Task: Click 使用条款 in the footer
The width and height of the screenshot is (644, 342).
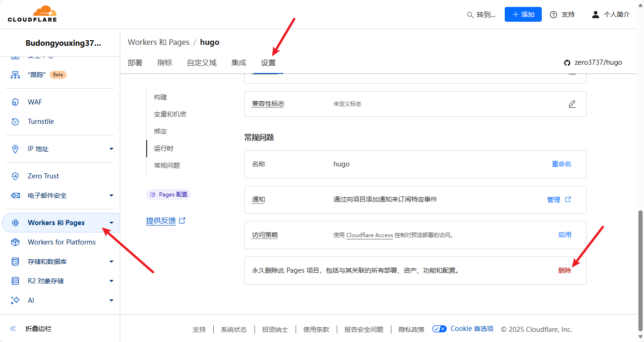Action: point(316,330)
